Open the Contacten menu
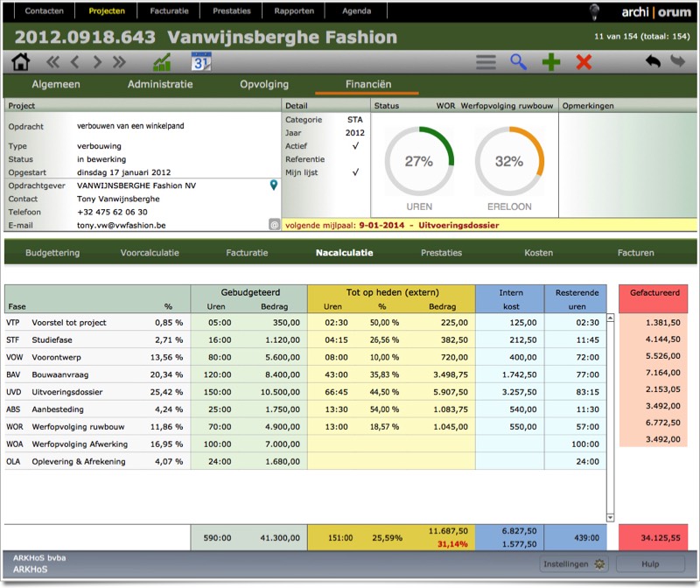This screenshot has height=588, width=700. (45, 10)
